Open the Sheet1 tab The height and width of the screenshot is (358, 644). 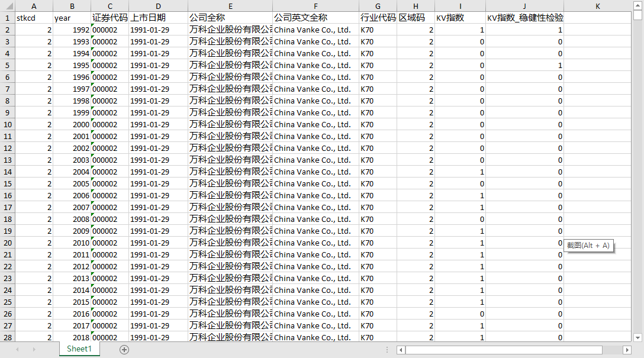(79, 349)
